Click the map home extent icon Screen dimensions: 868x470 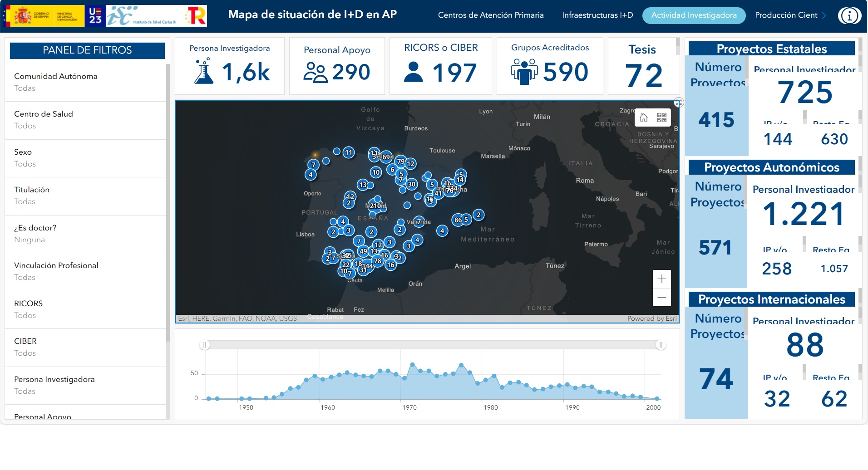(x=644, y=118)
